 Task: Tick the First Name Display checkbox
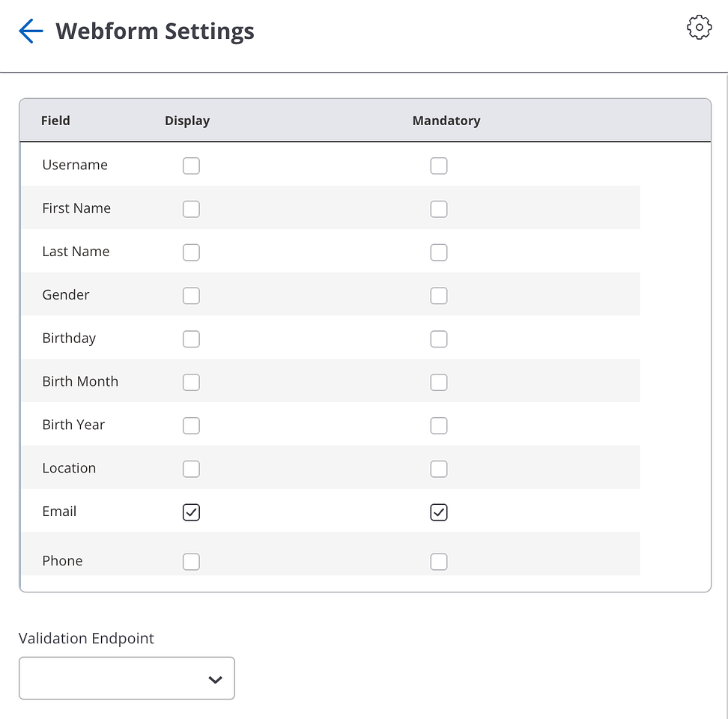191,209
